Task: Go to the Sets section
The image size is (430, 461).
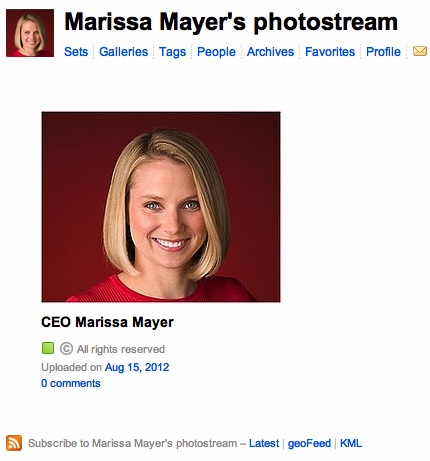Action: pyautogui.click(x=76, y=52)
